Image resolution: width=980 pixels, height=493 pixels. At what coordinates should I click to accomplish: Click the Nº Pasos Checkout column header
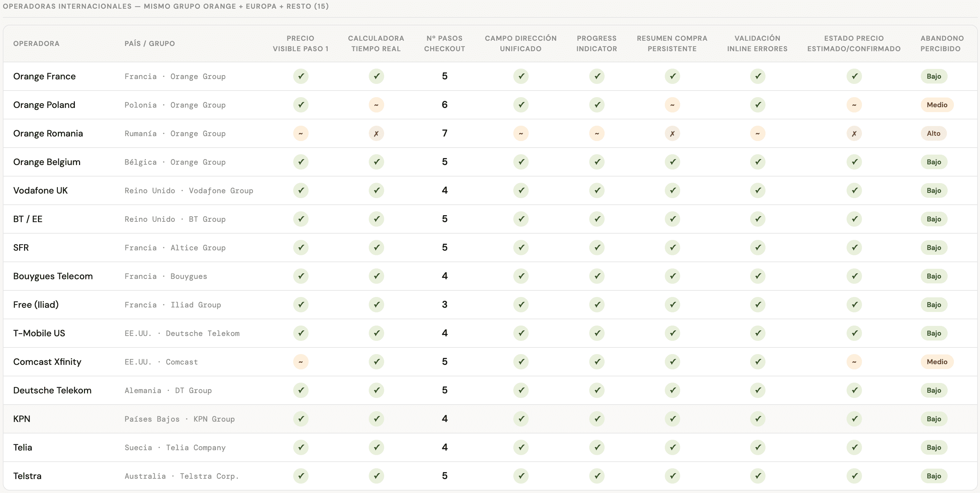(444, 44)
